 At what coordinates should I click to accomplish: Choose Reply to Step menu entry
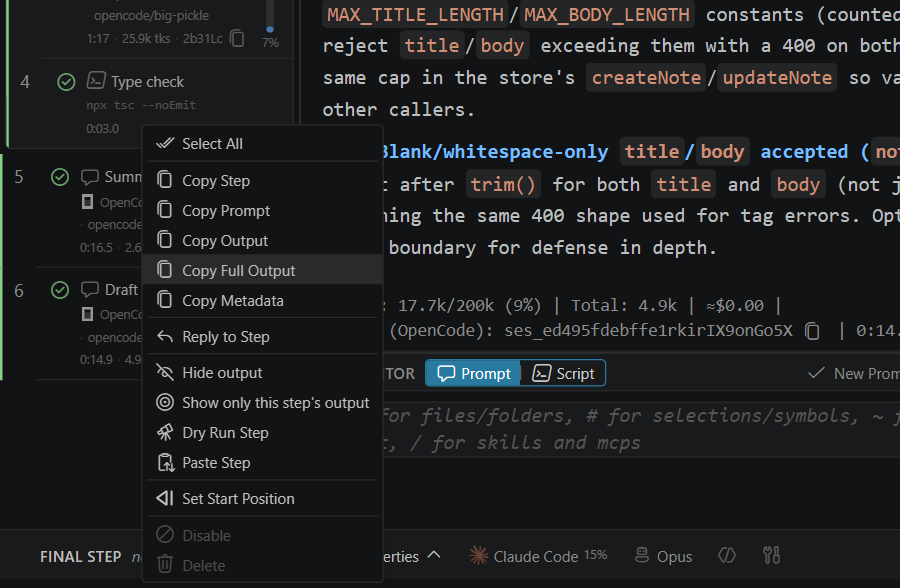(x=263, y=336)
